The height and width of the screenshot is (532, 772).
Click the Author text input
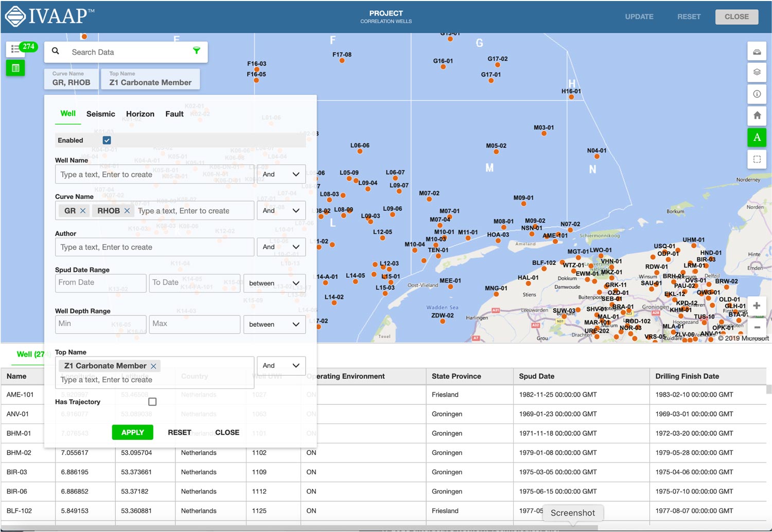tap(154, 247)
